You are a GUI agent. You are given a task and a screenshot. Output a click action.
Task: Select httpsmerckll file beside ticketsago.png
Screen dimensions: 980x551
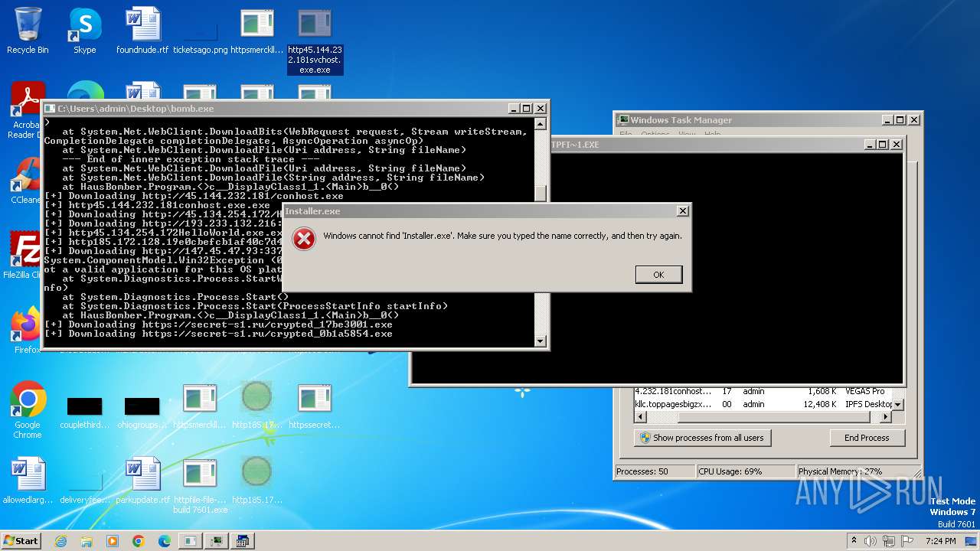click(257, 31)
